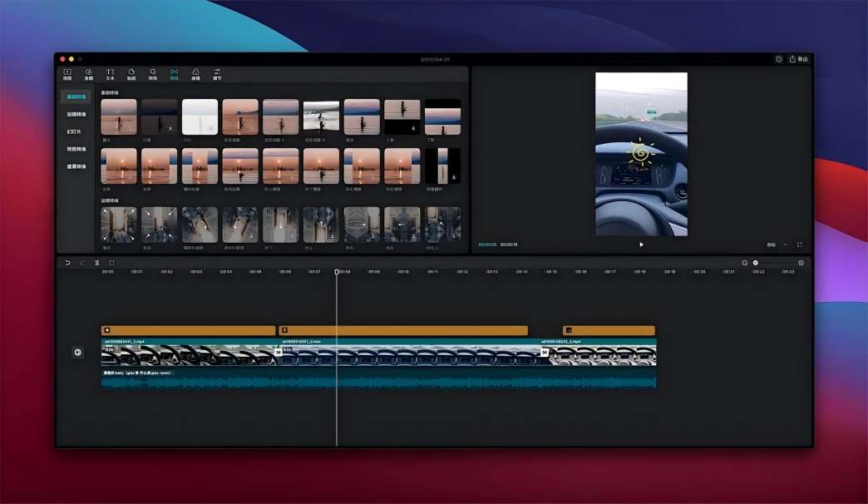
Task: Click the Delete icon in timeline toolbar
Action: tap(111, 263)
